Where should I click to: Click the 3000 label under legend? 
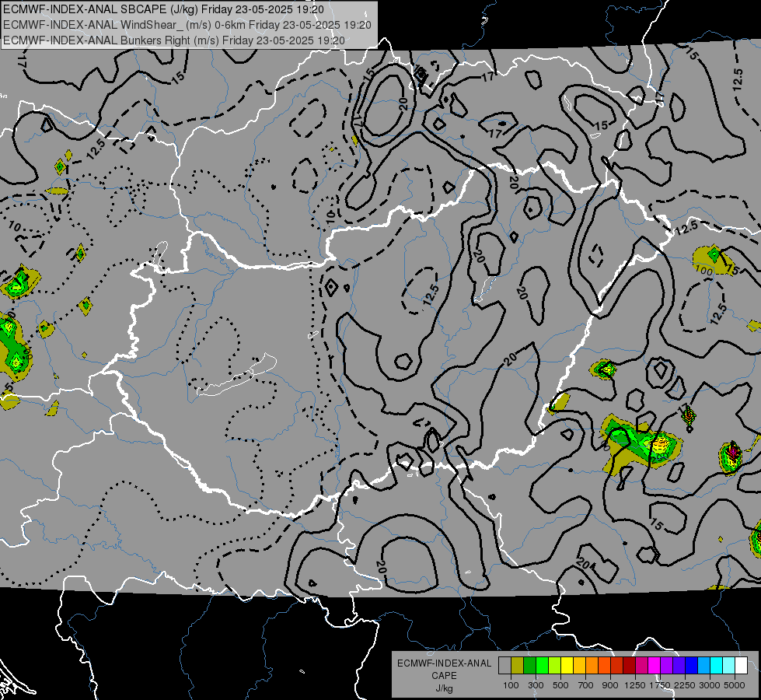click(x=710, y=685)
